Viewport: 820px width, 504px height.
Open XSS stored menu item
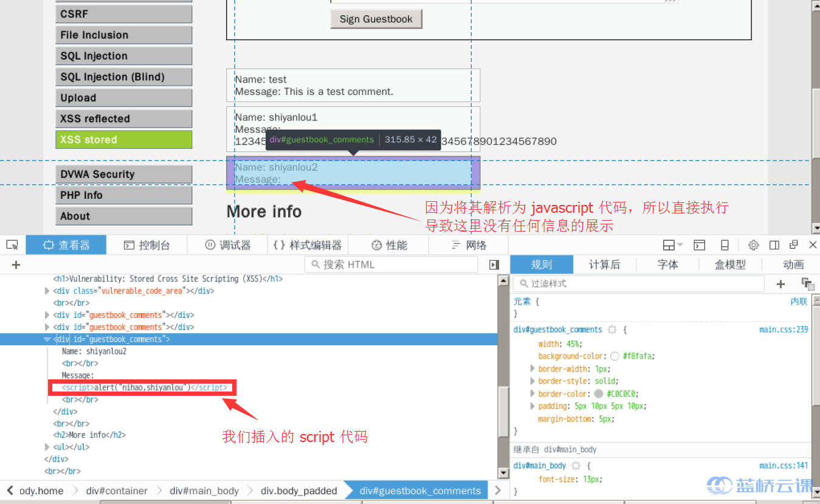point(123,139)
